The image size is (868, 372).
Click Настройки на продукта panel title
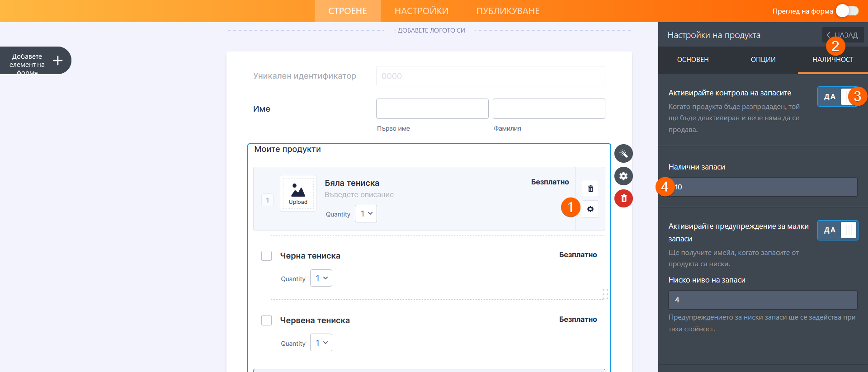[x=714, y=35]
